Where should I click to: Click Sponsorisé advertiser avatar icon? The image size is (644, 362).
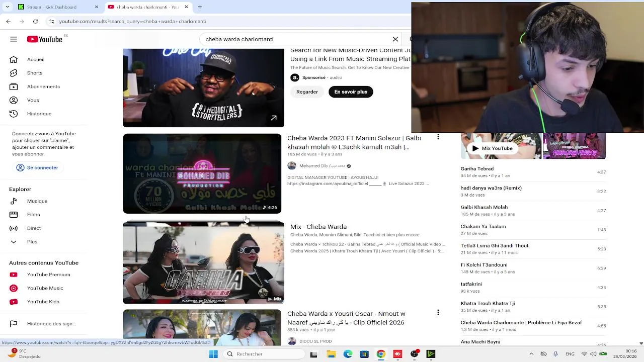[295, 77]
